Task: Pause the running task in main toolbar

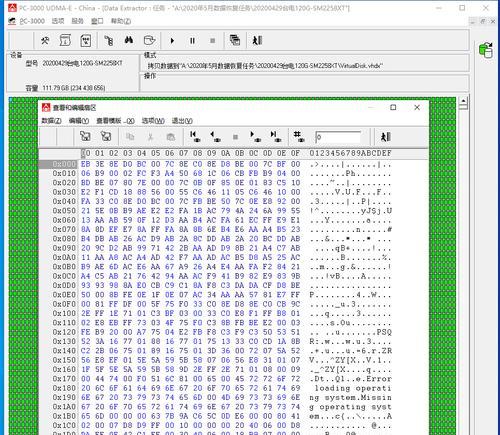Action: pyautogui.click(x=192, y=41)
